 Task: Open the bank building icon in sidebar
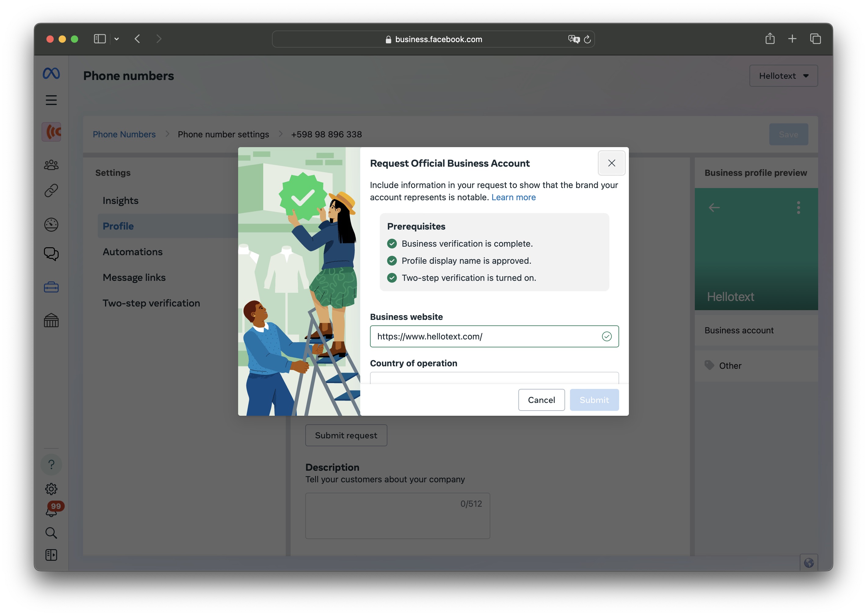click(51, 321)
